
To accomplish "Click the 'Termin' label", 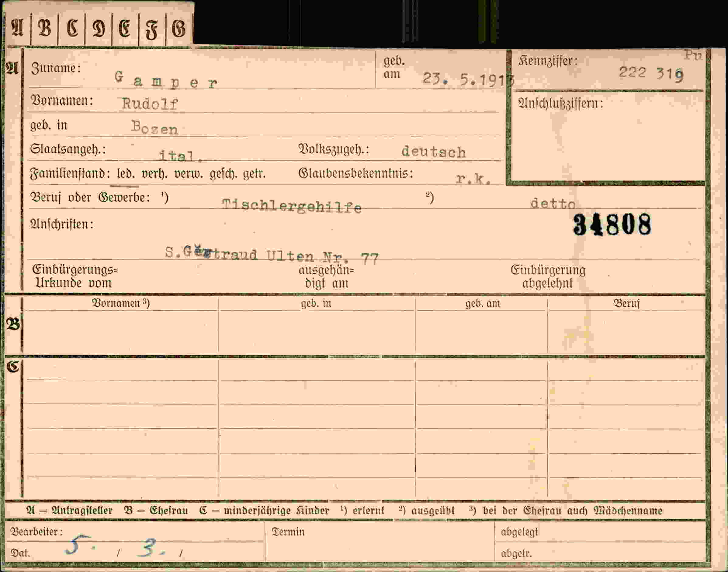I will [288, 532].
